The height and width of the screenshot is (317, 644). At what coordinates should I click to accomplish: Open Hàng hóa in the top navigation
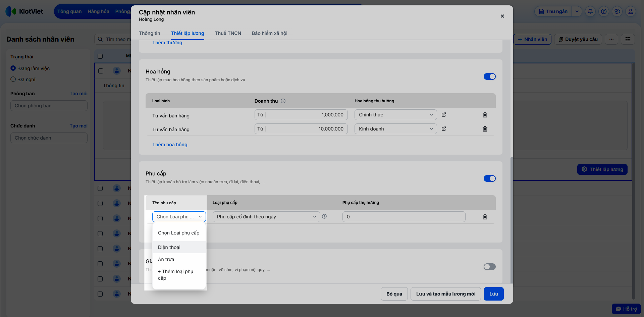pyautogui.click(x=98, y=11)
